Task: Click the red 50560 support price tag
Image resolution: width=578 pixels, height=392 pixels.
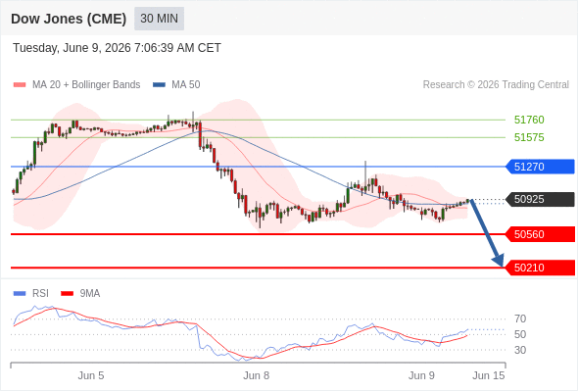Action: (x=540, y=234)
